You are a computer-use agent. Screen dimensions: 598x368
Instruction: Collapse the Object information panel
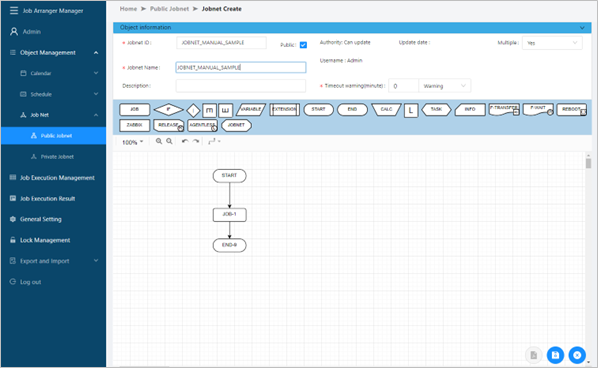[582, 27]
